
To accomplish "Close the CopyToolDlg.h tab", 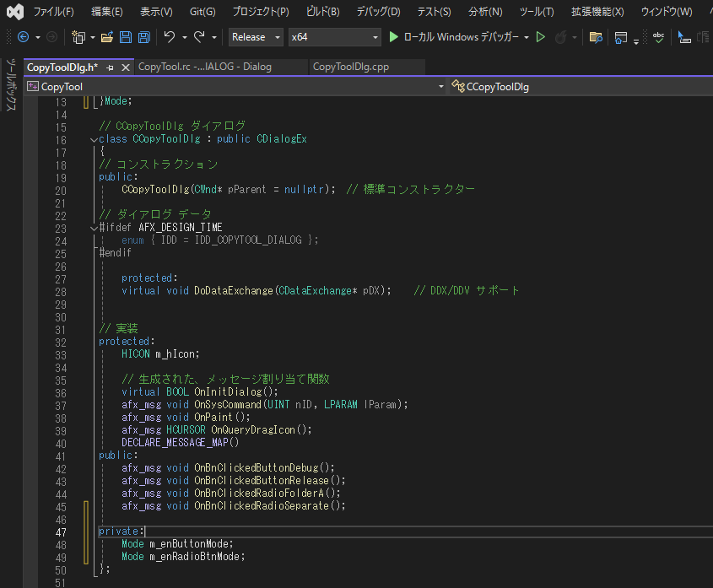I will pos(125,67).
